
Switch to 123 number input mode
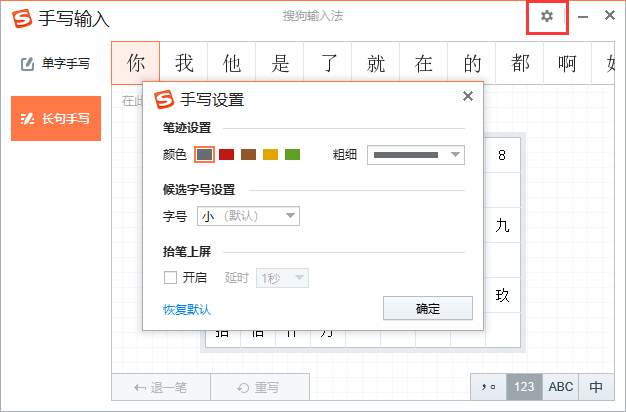[x=524, y=387]
